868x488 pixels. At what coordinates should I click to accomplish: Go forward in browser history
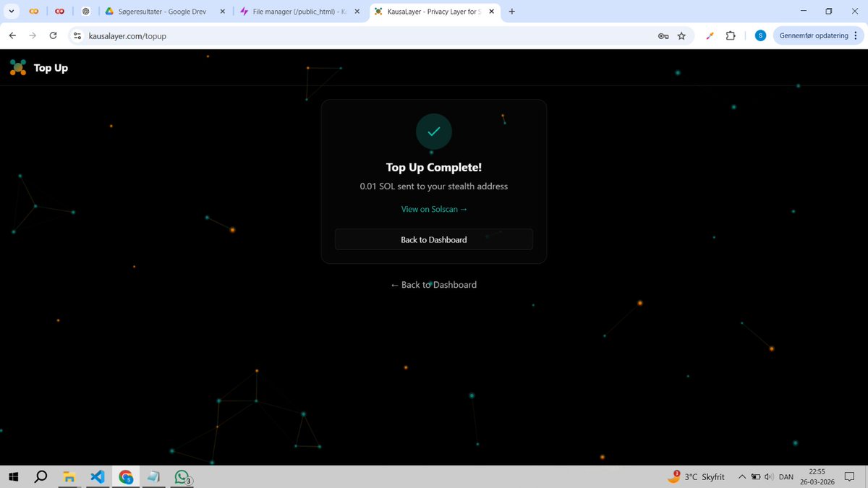[33, 35]
